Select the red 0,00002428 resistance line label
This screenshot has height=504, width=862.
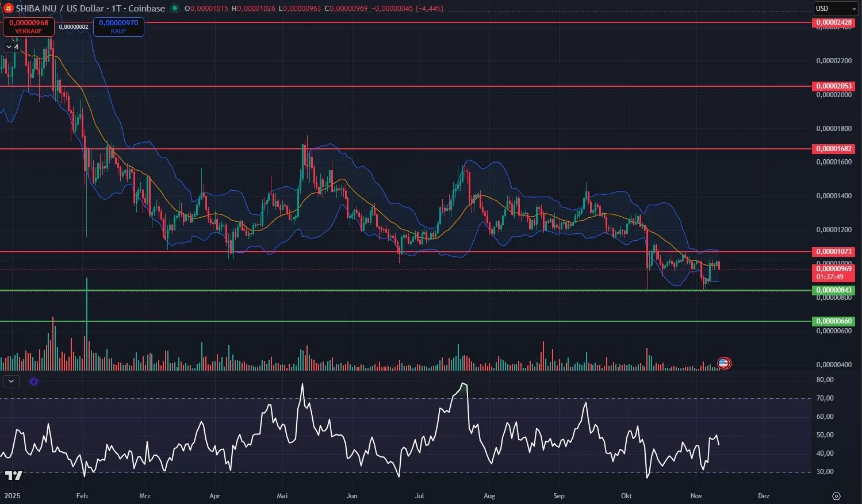pyautogui.click(x=833, y=22)
